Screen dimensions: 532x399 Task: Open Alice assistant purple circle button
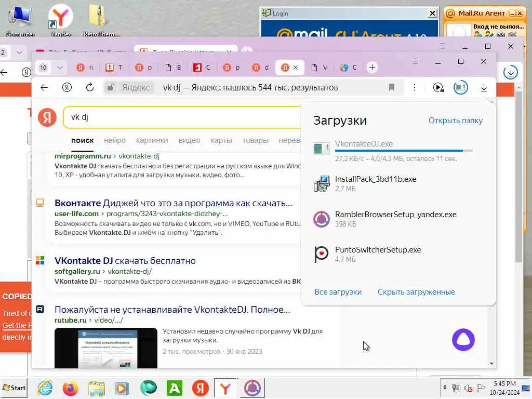point(463,340)
